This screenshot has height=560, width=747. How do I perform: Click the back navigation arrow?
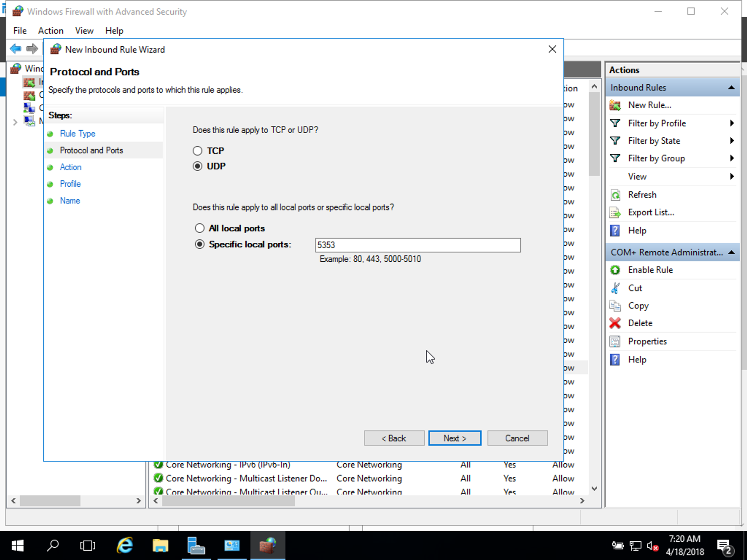click(x=15, y=49)
